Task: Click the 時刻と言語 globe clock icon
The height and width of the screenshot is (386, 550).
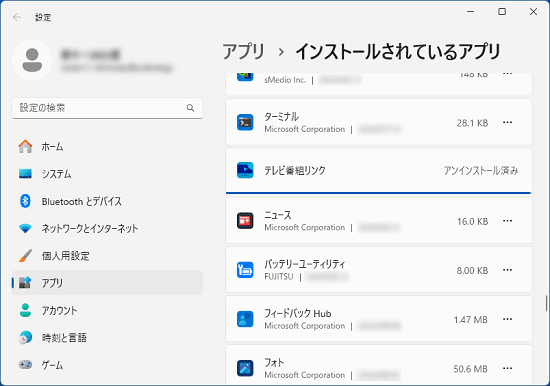Action: [x=25, y=337]
